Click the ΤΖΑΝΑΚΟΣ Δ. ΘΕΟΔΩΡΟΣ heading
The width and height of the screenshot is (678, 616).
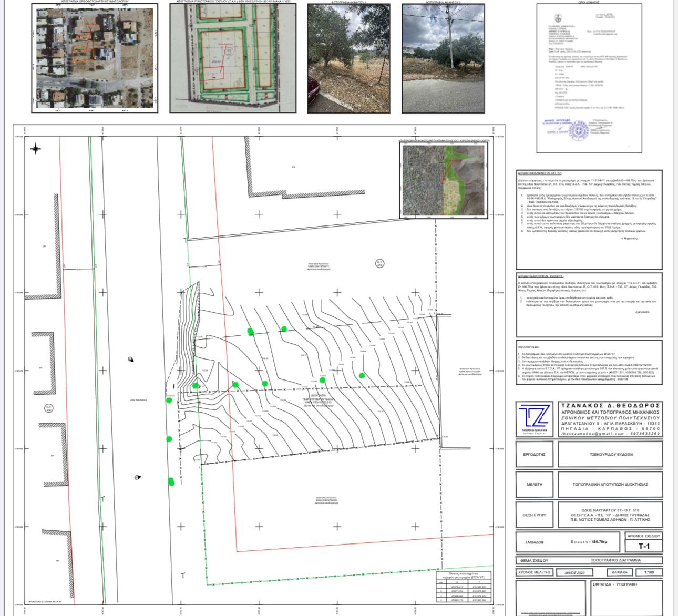(x=610, y=406)
